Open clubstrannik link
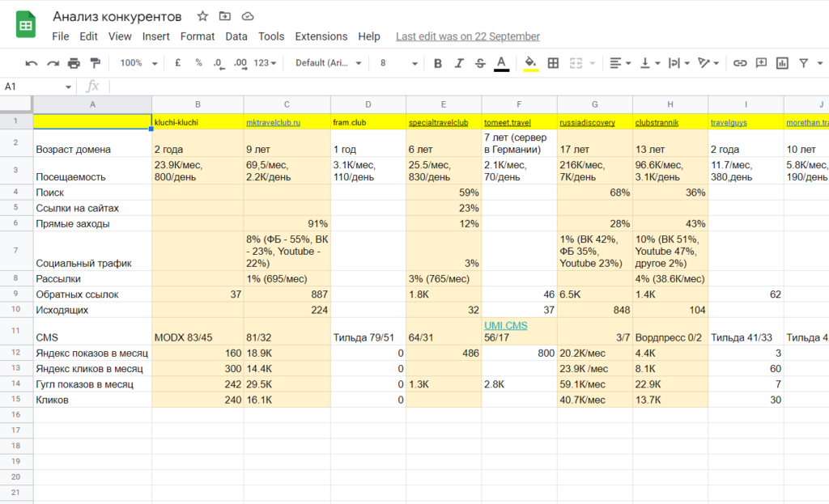This screenshot has width=829, height=504. (656, 123)
